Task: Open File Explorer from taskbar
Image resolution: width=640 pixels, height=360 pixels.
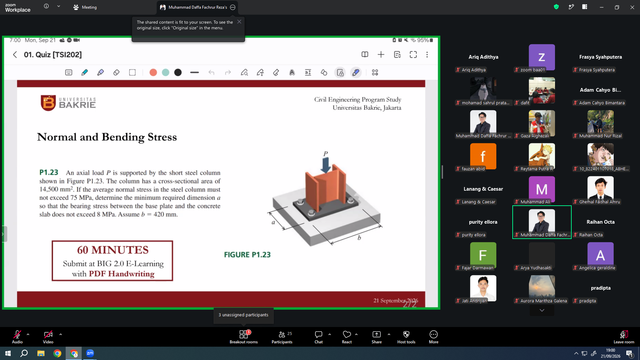Action: click(x=41, y=353)
